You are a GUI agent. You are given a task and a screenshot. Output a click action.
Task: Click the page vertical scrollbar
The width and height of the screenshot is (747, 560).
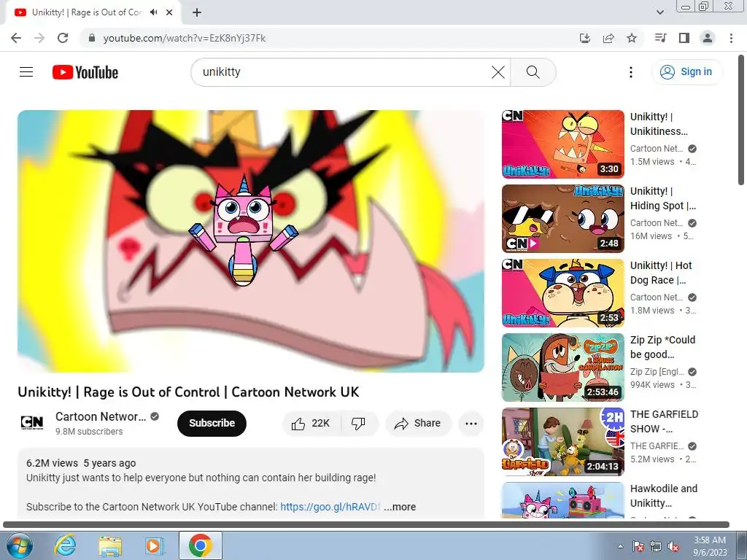(741, 120)
